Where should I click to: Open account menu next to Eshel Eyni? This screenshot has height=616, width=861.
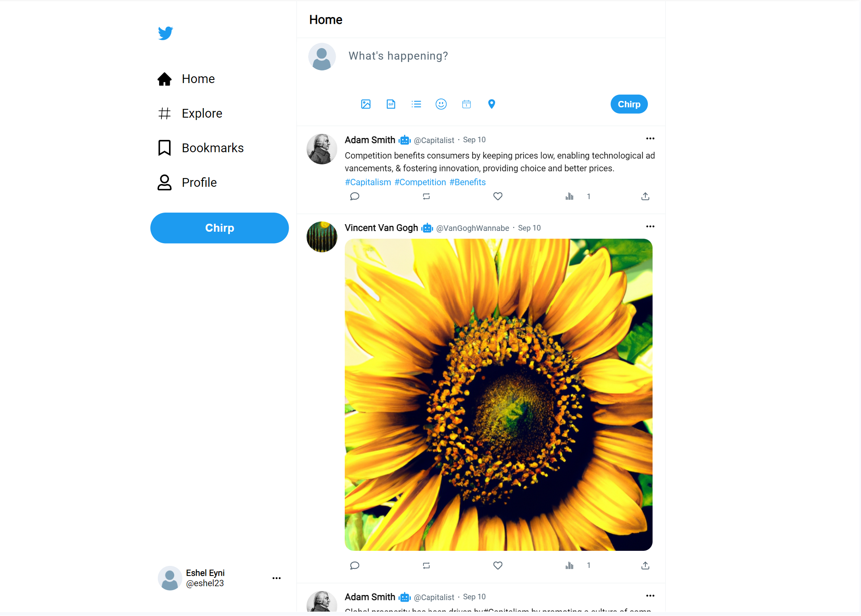(276, 578)
